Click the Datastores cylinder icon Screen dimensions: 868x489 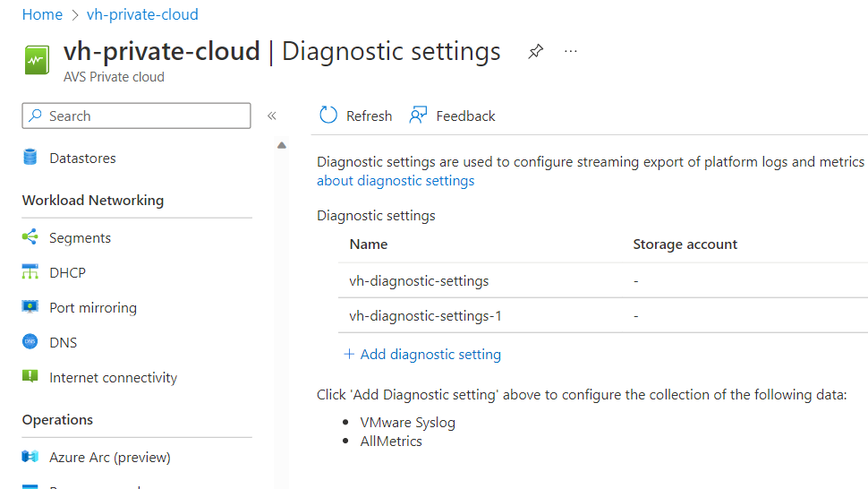pos(30,158)
